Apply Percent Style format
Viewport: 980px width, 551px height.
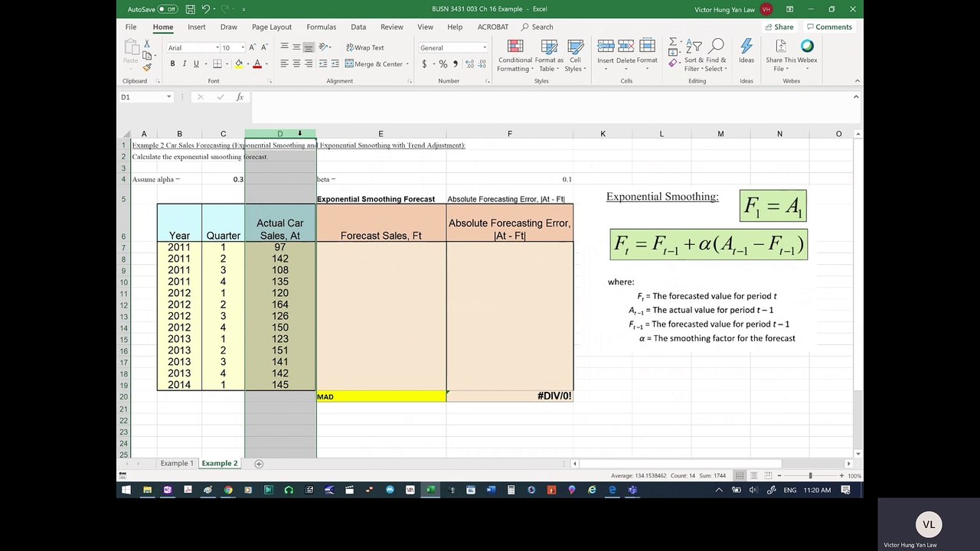click(443, 64)
